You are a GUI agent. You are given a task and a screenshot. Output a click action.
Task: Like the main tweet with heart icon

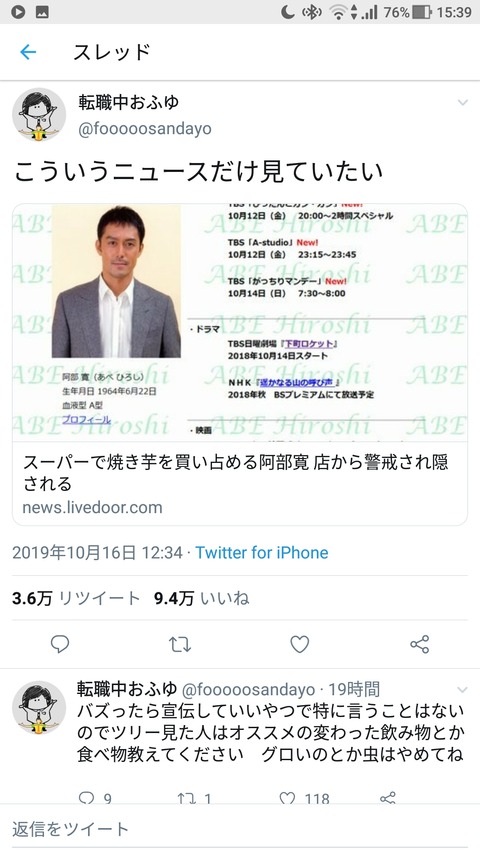[299, 644]
